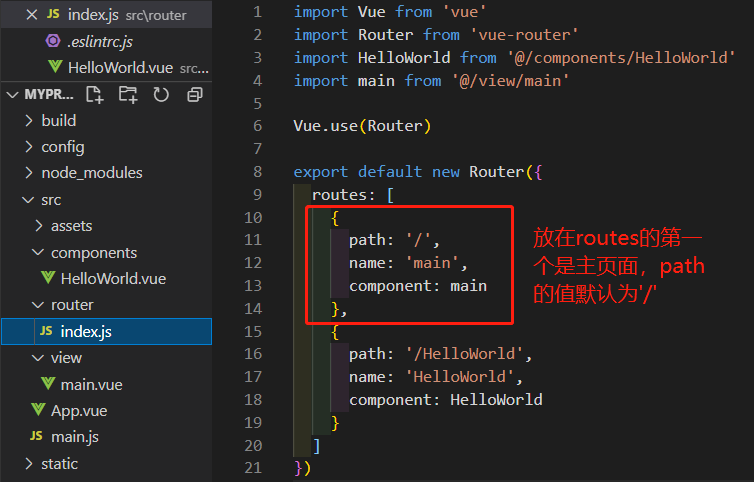
Task: Select the node_modules folder
Action: 92,173
